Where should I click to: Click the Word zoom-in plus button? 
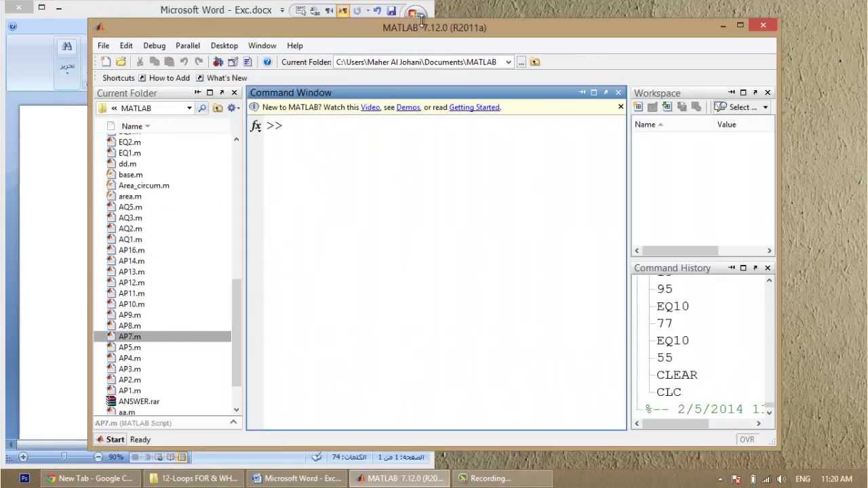23,457
